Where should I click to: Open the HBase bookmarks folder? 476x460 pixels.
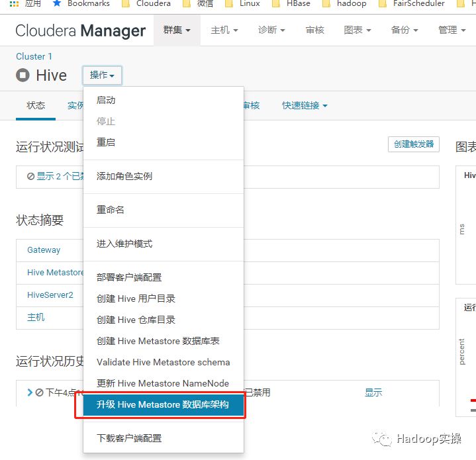[x=291, y=3]
